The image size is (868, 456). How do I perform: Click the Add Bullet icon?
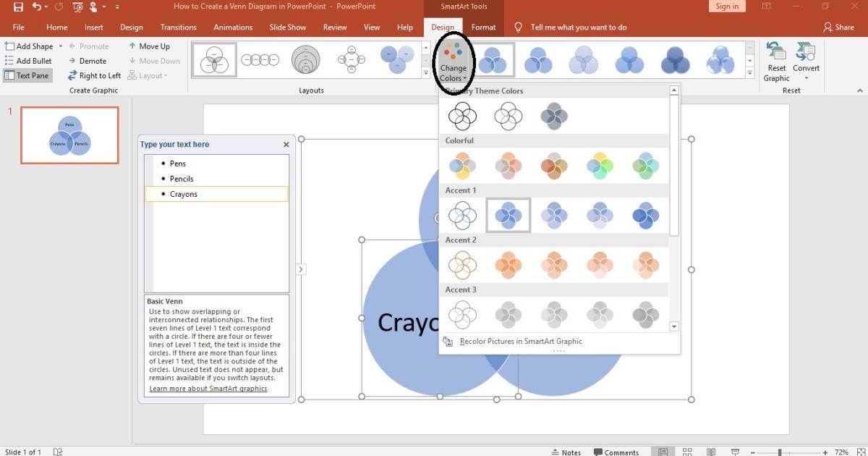tap(10, 61)
